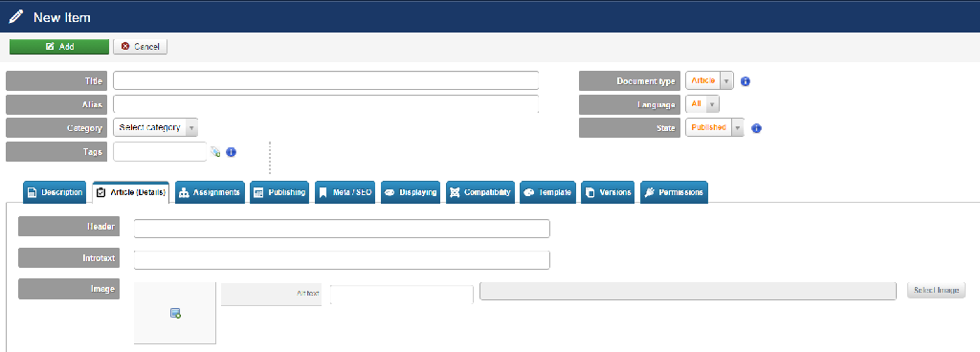
Task: Click the Select Image button
Action: [x=936, y=290]
